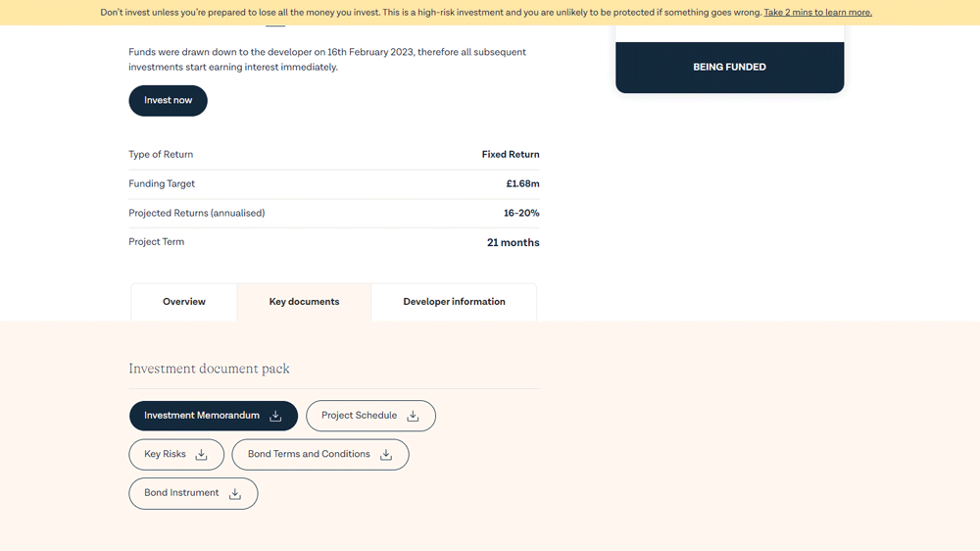Download the Investment Memorandum document
Viewport: 980px width, 551px height.
(x=213, y=416)
